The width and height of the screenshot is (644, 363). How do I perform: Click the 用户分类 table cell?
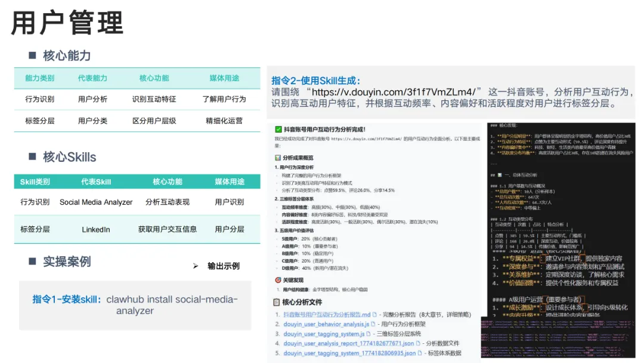(93, 121)
